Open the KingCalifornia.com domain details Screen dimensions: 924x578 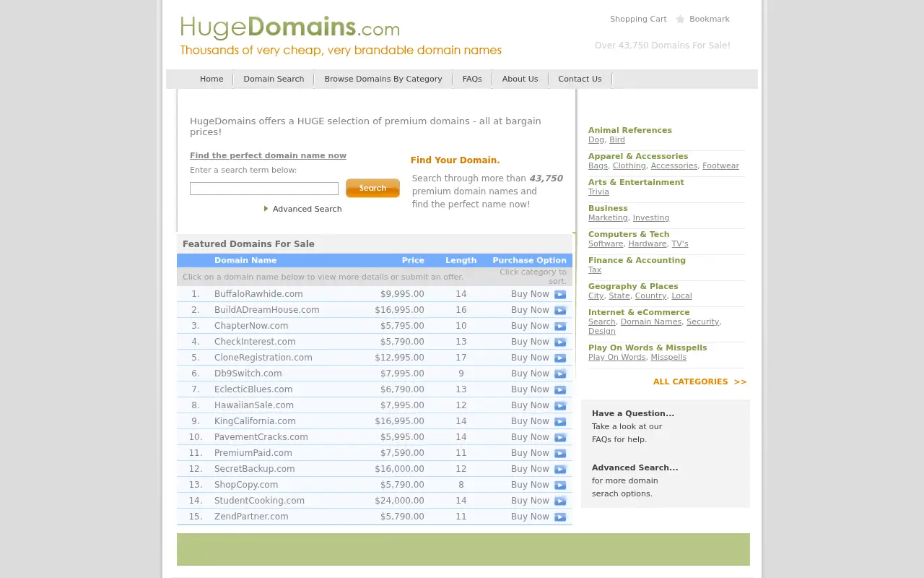[x=255, y=421]
